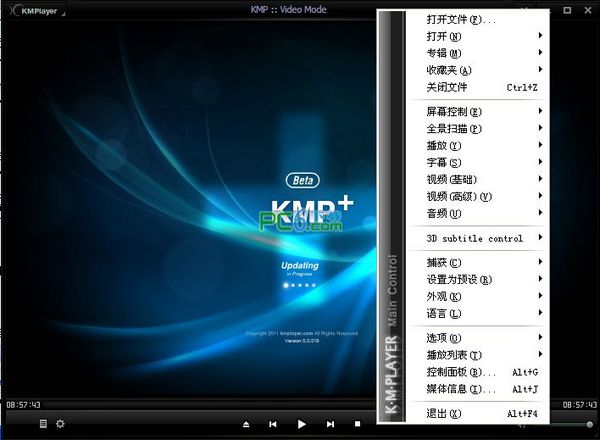Skip to previous track
The width and height of the screenshot is (600, 440).
coord(273,424)
